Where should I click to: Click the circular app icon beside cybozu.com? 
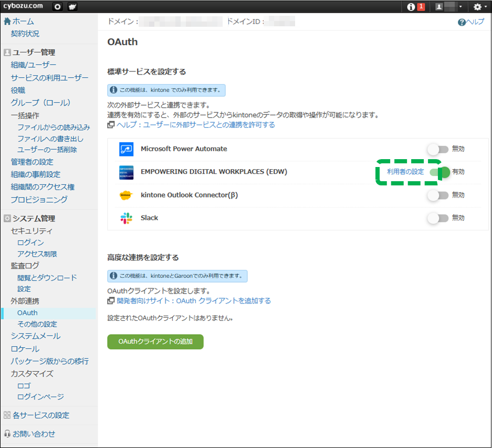57,7
